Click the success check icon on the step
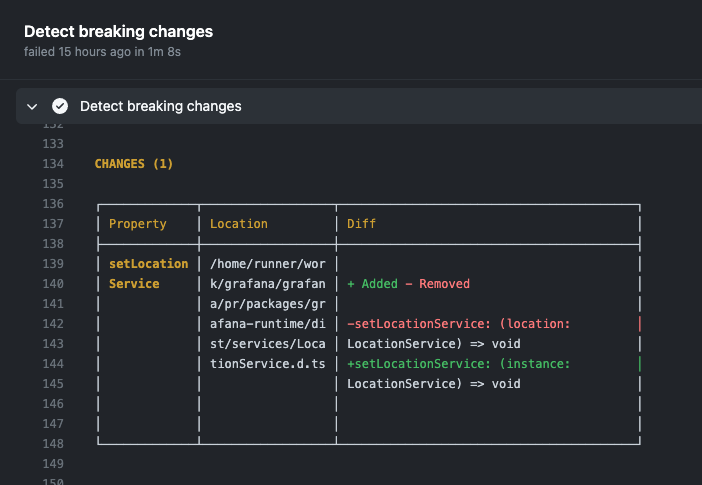 pyautogui.click(x=60, y=106)
